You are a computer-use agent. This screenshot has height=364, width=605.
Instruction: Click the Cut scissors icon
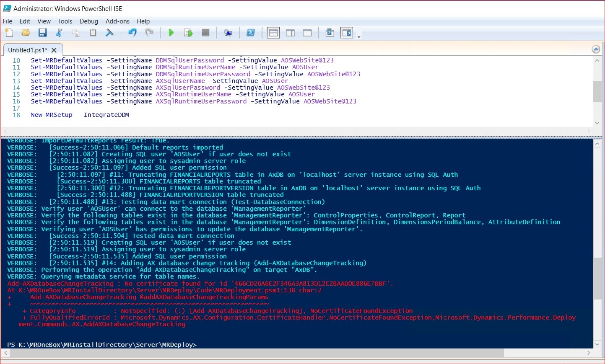point(59,33)
